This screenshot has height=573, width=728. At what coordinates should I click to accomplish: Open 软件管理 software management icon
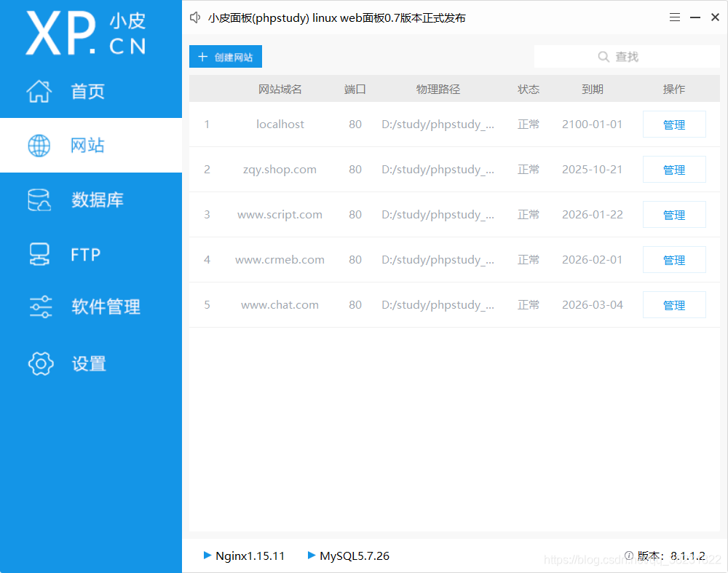coord(39,307)
